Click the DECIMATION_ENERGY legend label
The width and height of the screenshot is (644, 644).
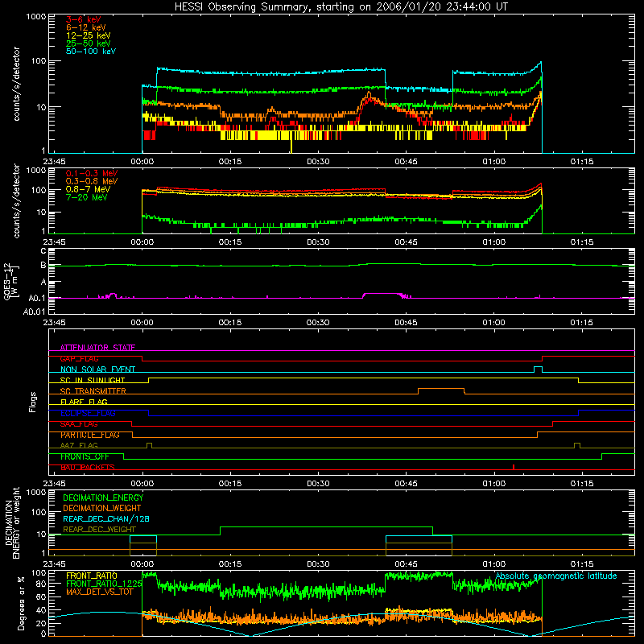click(x=103, y=497)
